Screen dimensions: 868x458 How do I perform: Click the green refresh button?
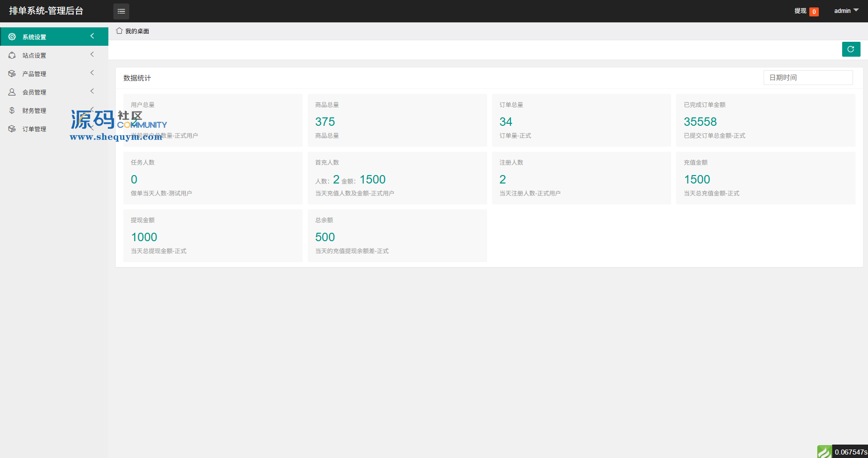[x=851, y=49]
